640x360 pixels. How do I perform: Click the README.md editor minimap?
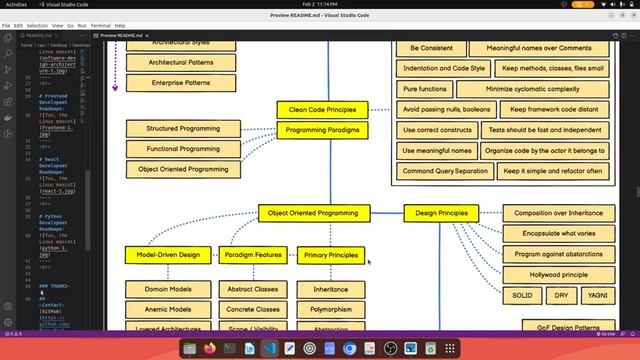click(x=84, y=86)
